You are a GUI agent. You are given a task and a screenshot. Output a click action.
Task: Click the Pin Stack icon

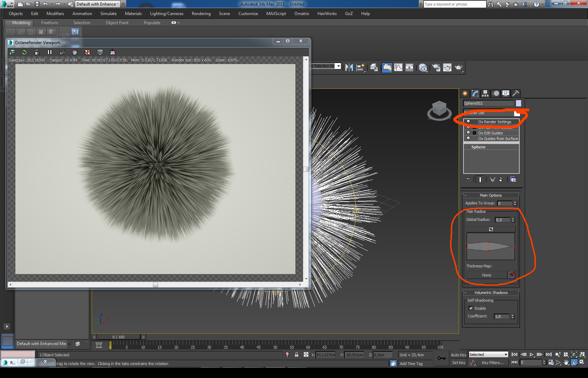point(468,180)
